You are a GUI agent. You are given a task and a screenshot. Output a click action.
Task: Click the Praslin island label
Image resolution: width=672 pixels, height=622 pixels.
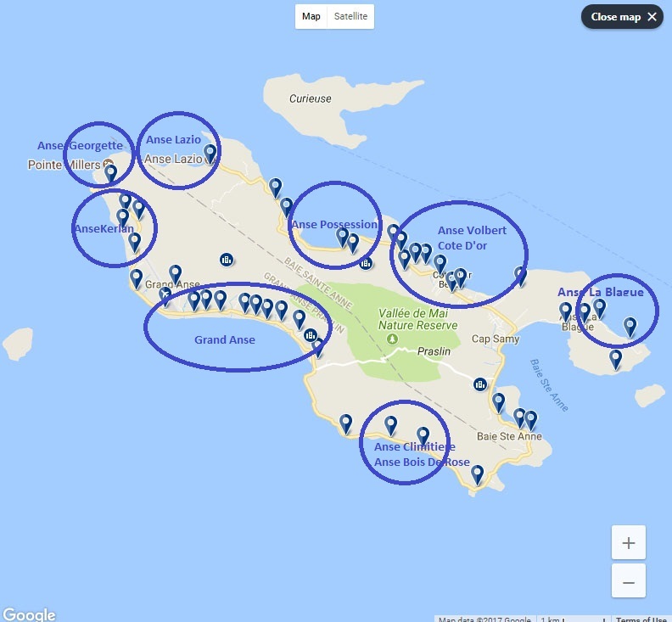[432, 350]
